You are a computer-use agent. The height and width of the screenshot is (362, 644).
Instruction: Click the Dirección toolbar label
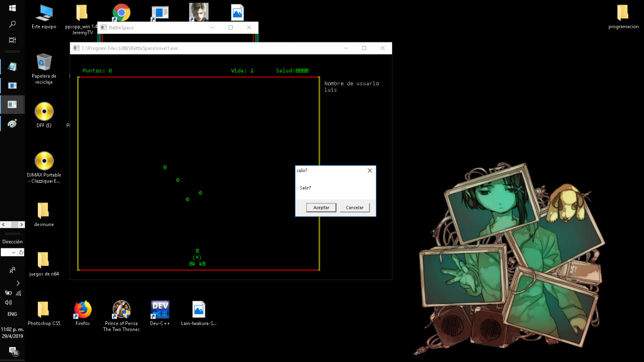[x=12, y=242]
